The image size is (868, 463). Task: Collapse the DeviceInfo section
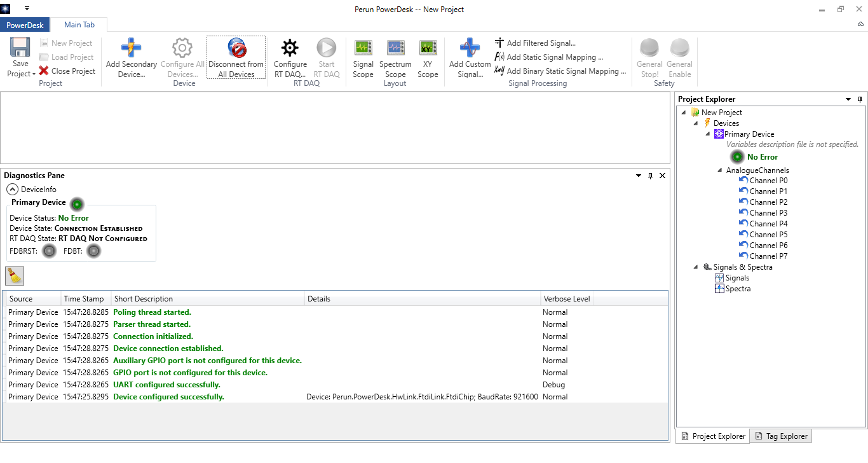pyautogui.click(x=12, y=189)
